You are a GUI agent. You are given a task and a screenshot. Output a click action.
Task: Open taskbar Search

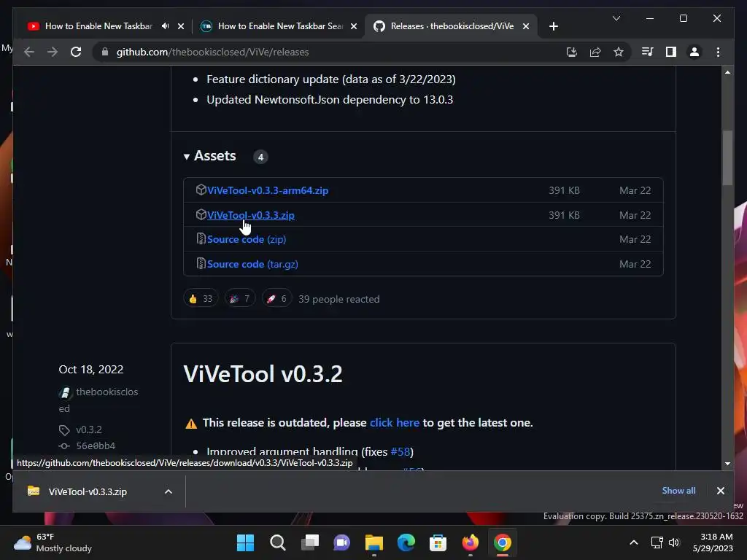point(278,542)
